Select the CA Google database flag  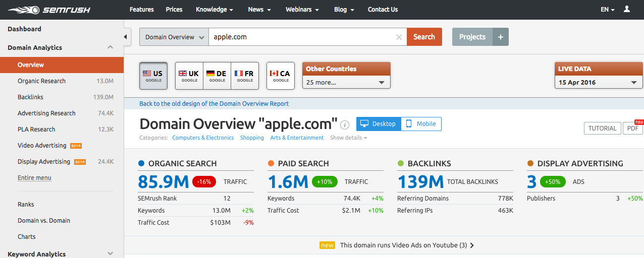281,76
